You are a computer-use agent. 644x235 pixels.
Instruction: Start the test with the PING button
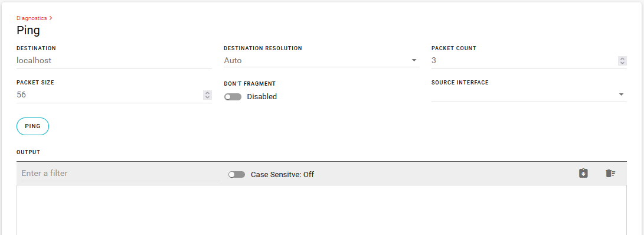pos(32,126)
